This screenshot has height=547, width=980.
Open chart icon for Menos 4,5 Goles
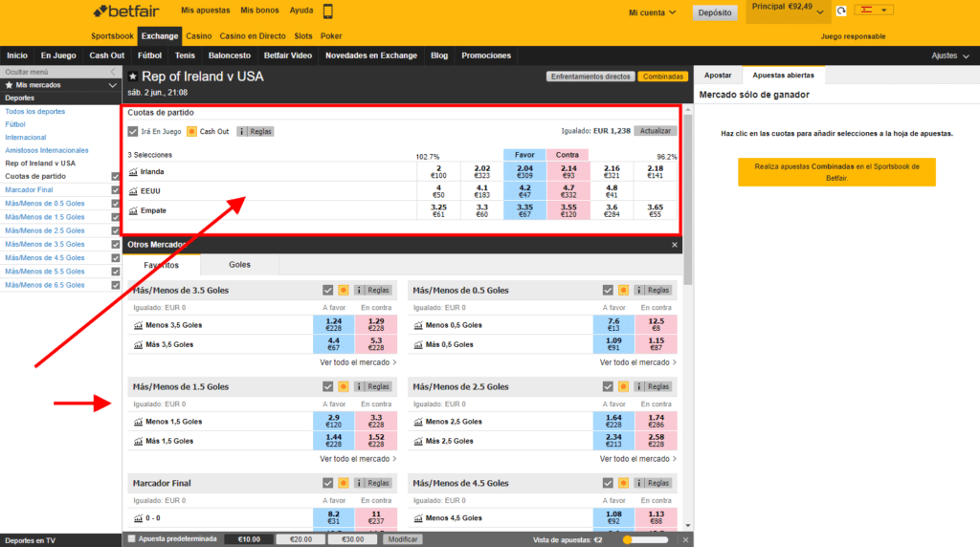(418, 518)
